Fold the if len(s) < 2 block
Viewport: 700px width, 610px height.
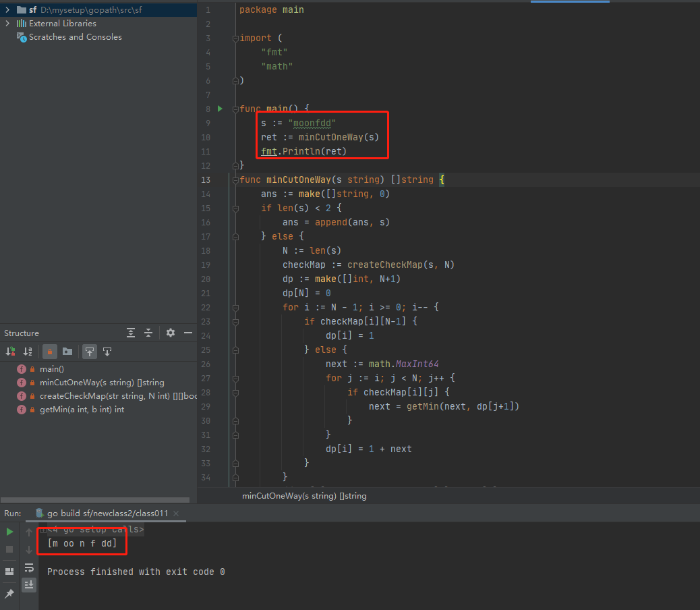235,209
